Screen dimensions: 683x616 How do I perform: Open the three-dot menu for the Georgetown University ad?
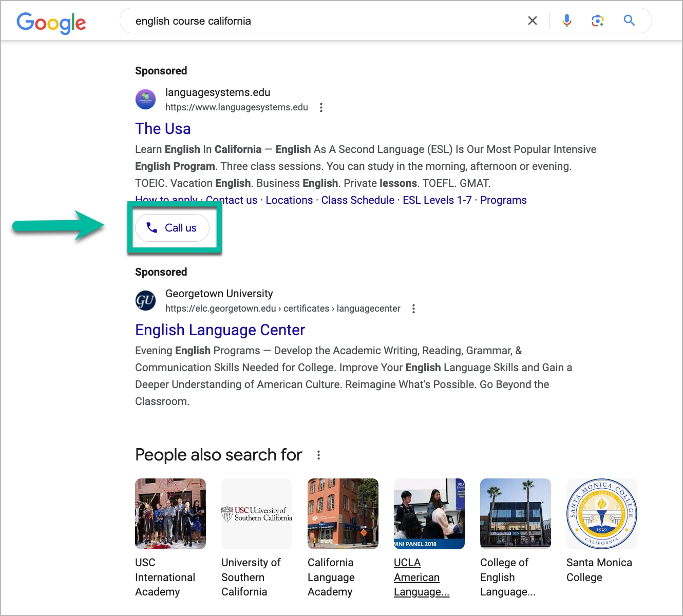click(413, 309)
